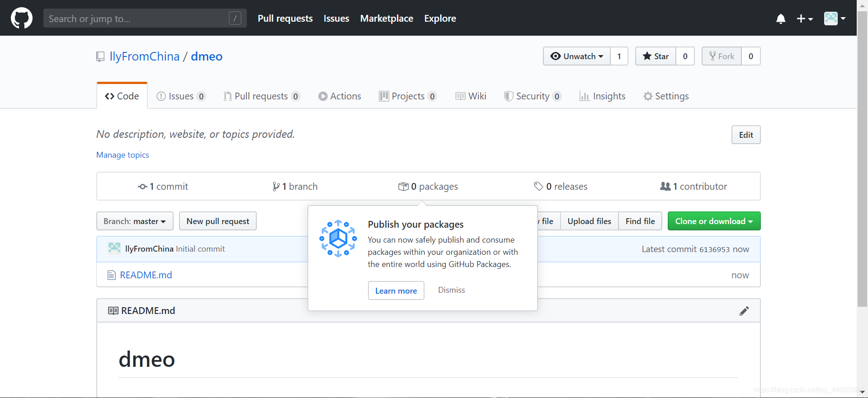This screenshot has height=398, width=868.
Task: Open the latest commit hash 6136953
Action: pyautogui.click(x=714, y=249)
